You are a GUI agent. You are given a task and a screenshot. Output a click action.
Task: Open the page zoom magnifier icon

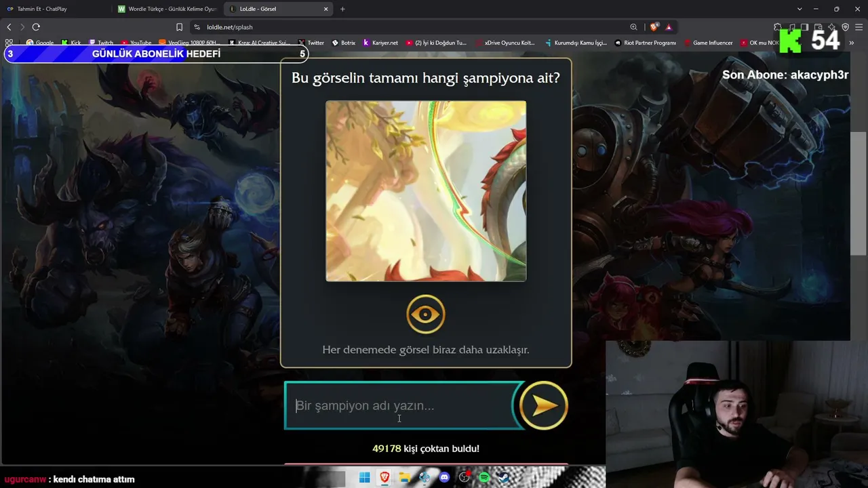633,27
